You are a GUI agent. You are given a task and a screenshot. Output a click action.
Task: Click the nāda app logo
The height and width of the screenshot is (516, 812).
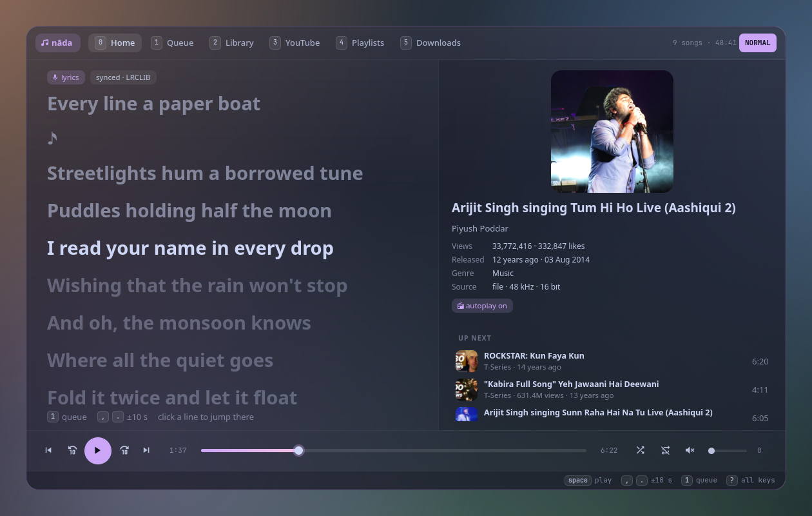[x=58, y=43]
